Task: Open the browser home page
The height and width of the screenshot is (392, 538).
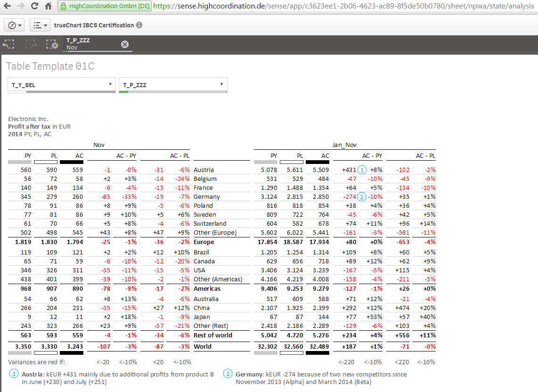Action: [x=49, y=6]
